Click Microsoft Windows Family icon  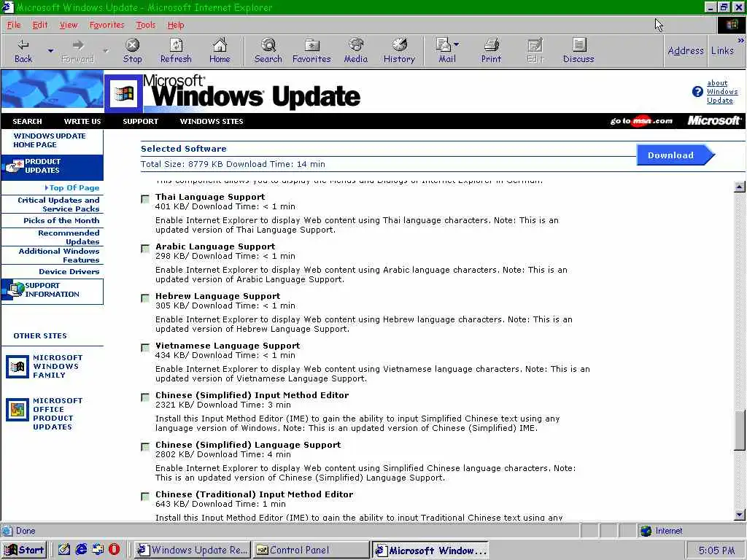pyautogui.click(x=18, y=367)
